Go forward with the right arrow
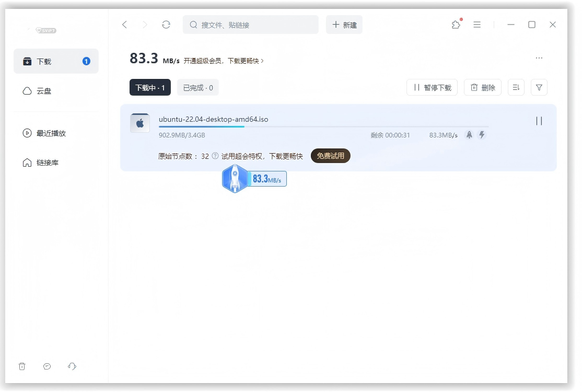This screenshot has height=392, width=582. tap(145, 25)
